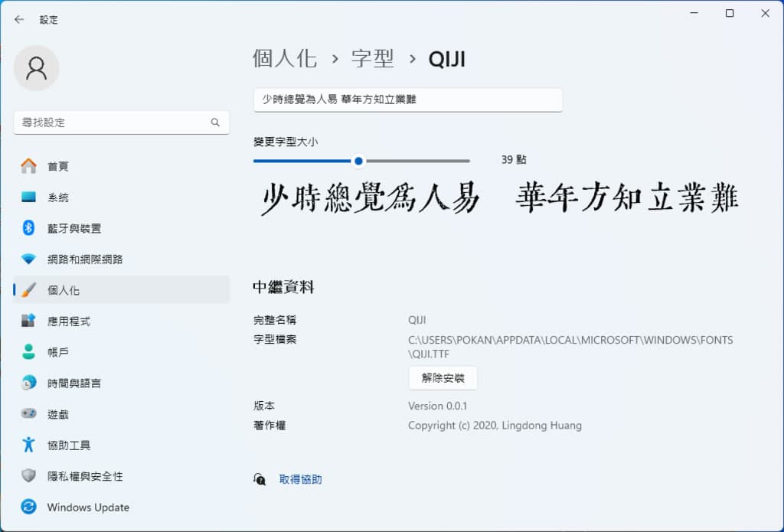Click the search magnifier icon
The width and height of the screenshot is (784, 532).
click(215, 122)
